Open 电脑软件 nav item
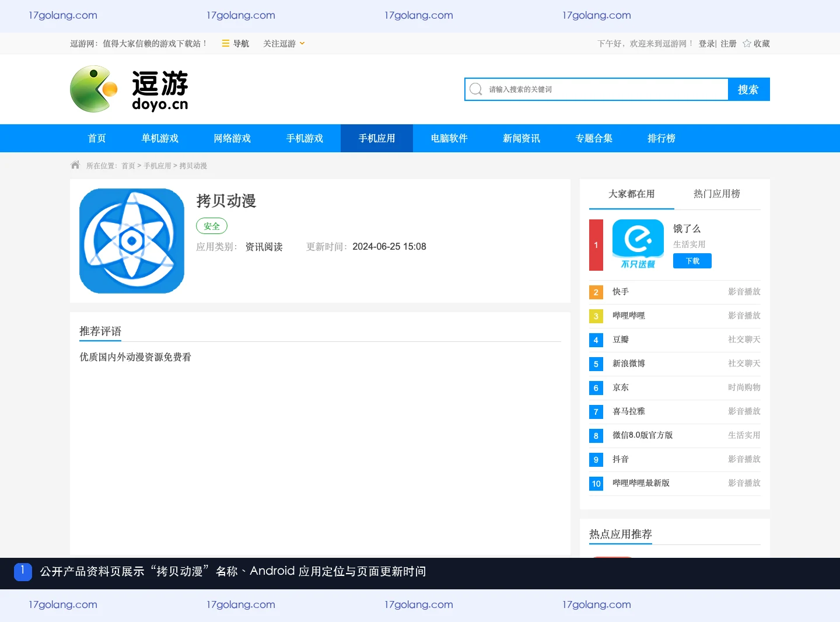 coord(449,138)
